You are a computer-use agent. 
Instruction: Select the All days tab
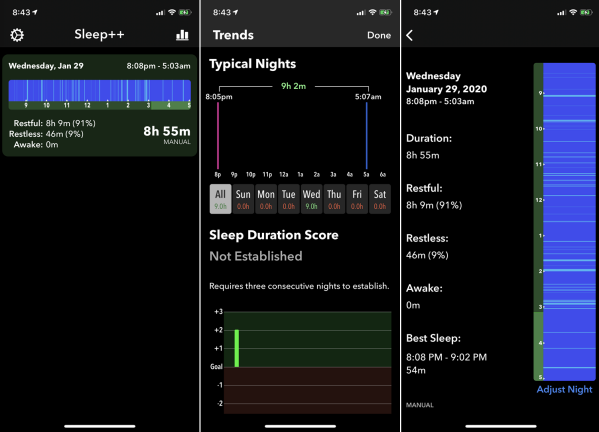click(x=220, y=199)
